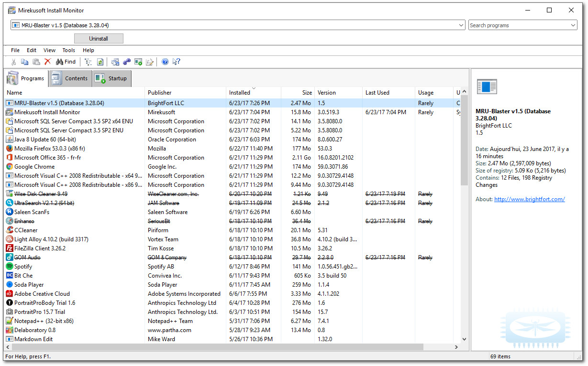This screenshot has height=366, width=588.
Task: Sort by the Last Used column header
Action: tap(389, 93)
